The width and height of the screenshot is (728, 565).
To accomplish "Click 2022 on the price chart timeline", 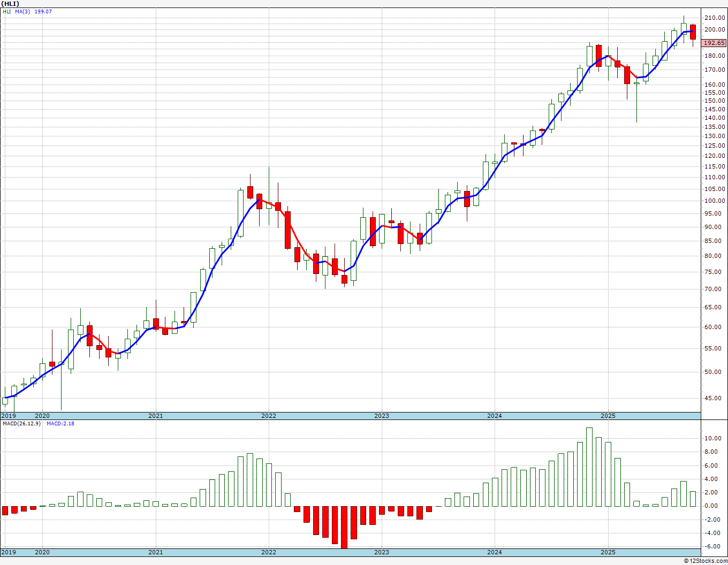I will click(x=269, y=416).
